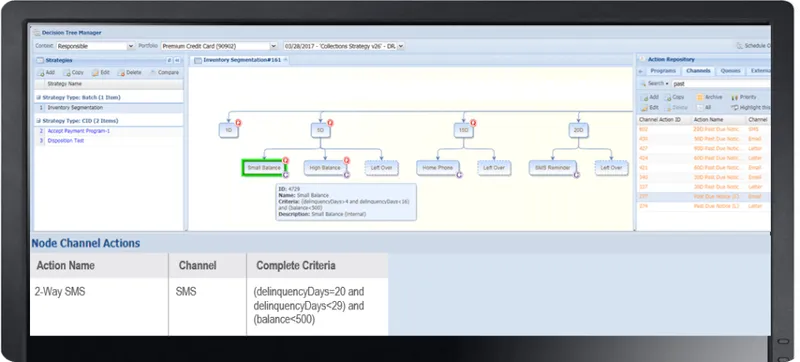Screen dimensions: 800x362
Task: Collapse Strategy Type: Batch group
Action: [38, 97]
